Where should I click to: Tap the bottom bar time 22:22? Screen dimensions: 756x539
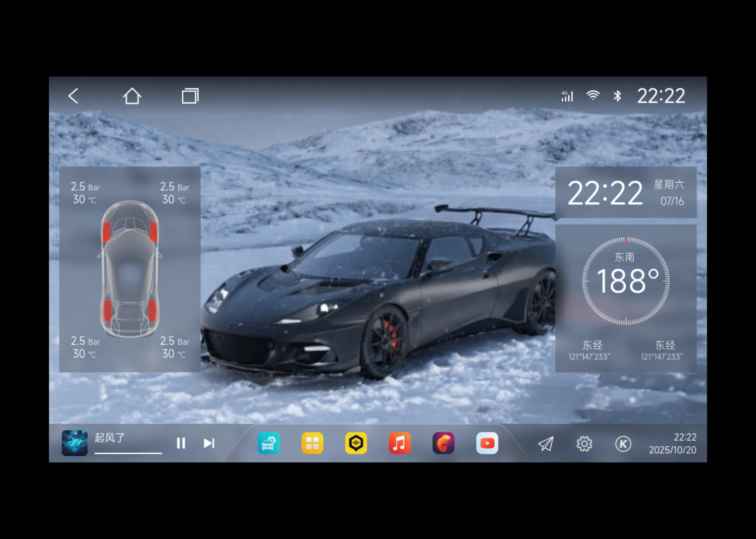coord(685,437)
